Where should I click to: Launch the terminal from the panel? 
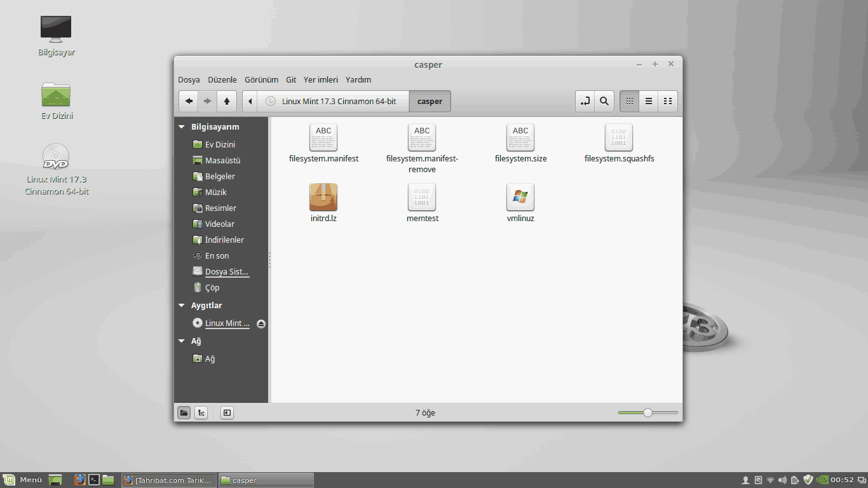(x=94, y=480)
